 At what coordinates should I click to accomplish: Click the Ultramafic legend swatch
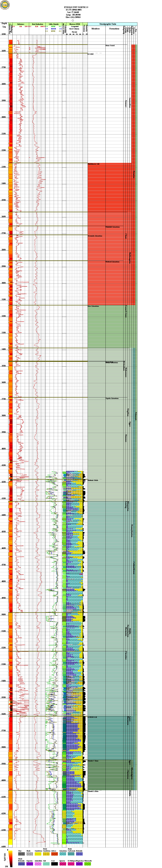click(x=88, y=864)
